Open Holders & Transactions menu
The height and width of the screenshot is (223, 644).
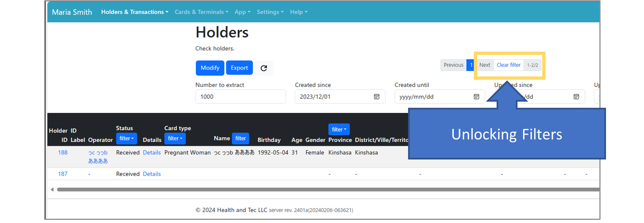point(134,12)
